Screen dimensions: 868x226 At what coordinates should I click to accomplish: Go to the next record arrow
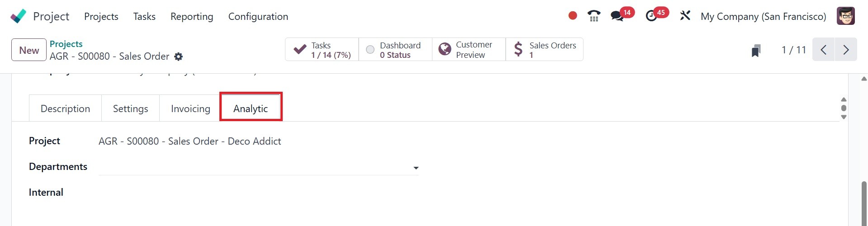(846, 50)
